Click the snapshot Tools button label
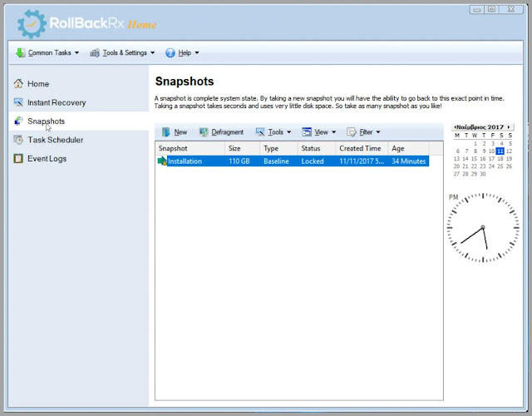The width and height of the screenshot is (532, 416). [275, 132]
